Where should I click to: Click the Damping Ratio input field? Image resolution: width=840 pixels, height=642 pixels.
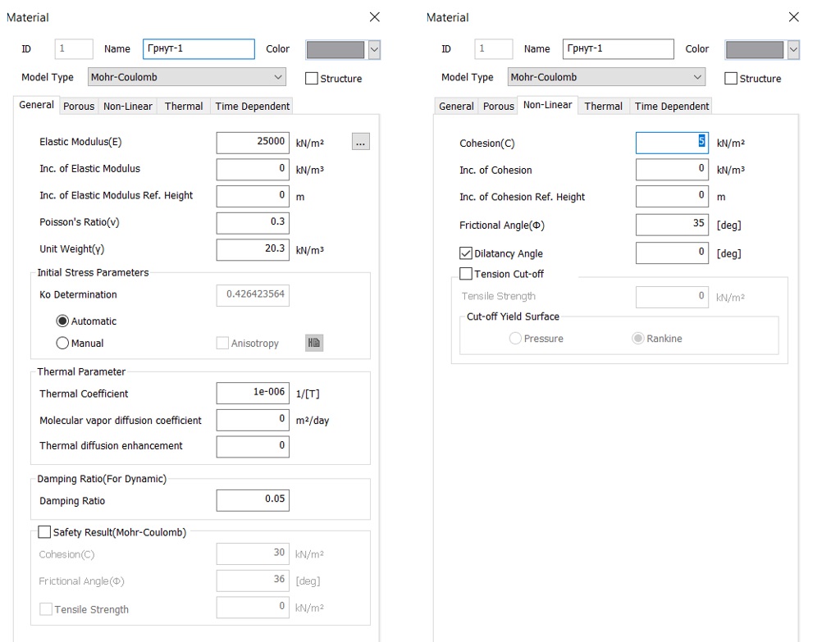pyautogui.click(x=253, y=500)
